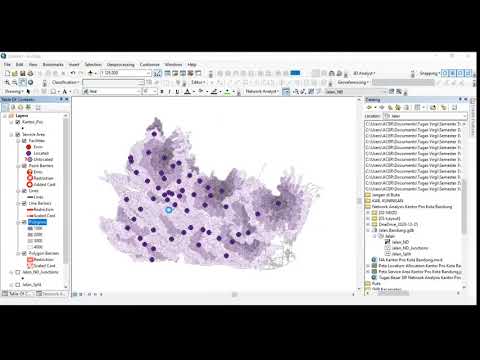Click the Save document icon

[23, 73]
